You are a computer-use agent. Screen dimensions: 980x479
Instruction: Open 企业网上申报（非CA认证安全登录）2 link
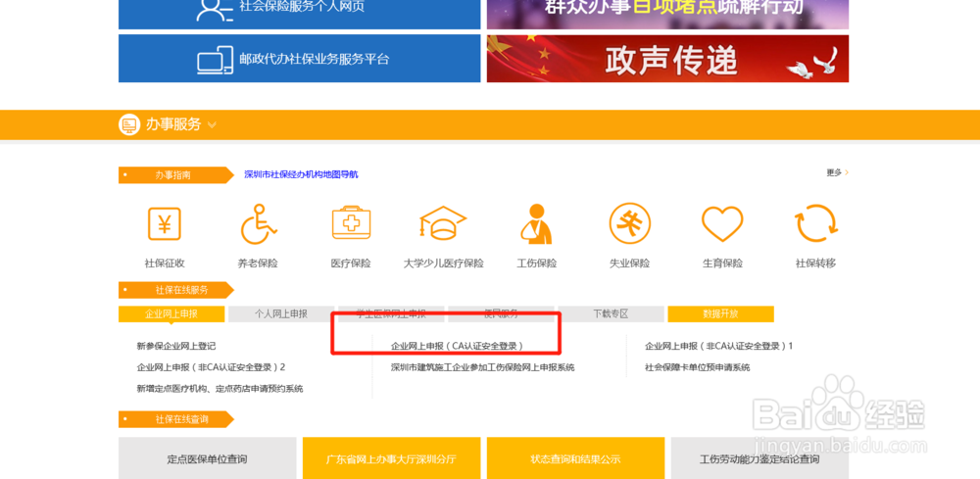tap(212, 367)
